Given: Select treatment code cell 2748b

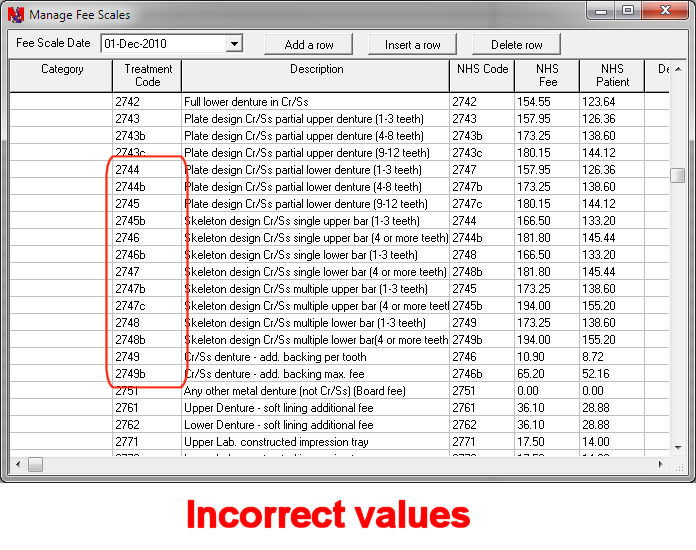Looking at the screenshot, I should (147, 340).
